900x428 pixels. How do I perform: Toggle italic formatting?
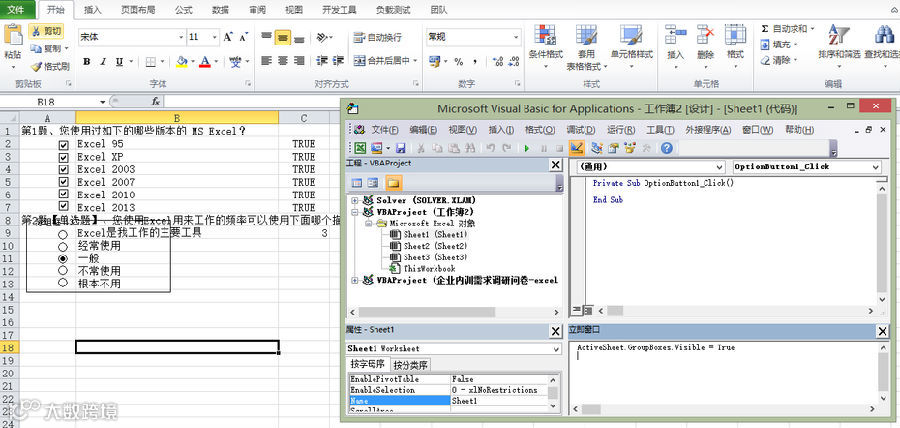103,61
